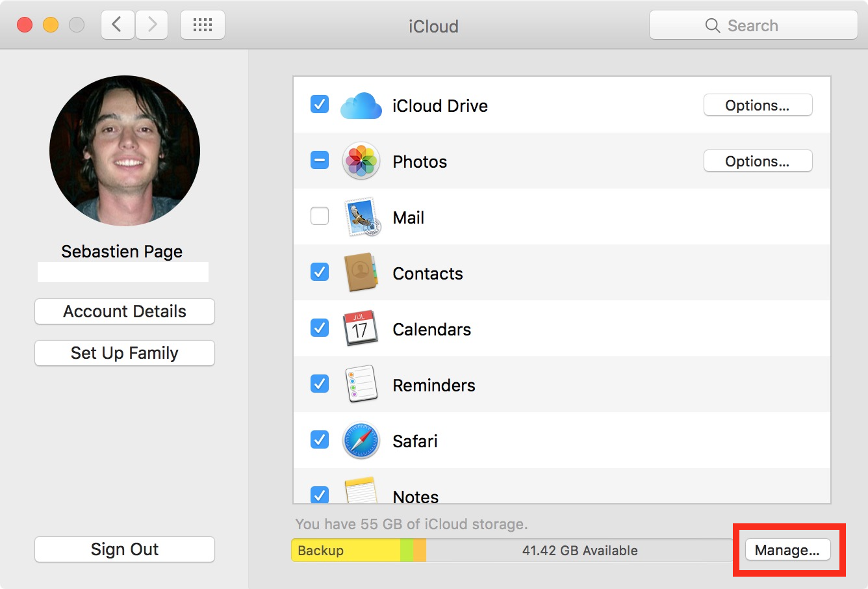Click the Reminders list icon
The height and width of the screenshot is (589, 868).
point(361,385)
